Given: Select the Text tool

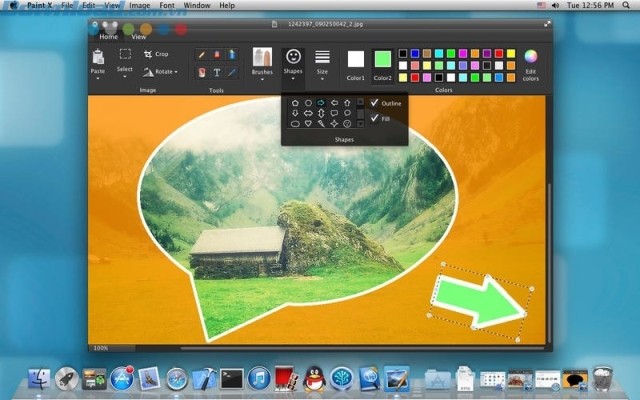Looking at the screenshot, I should 217,72.
